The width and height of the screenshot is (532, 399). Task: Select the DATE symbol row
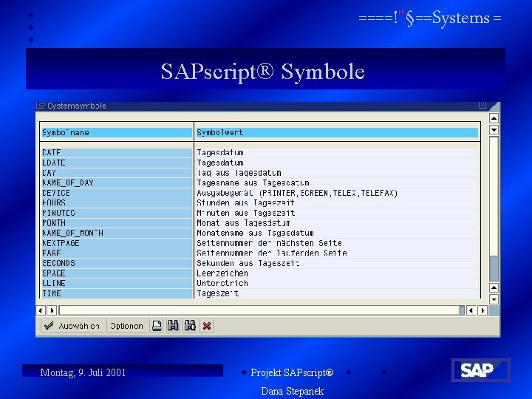pyautogui.click(x=117, y=153)
